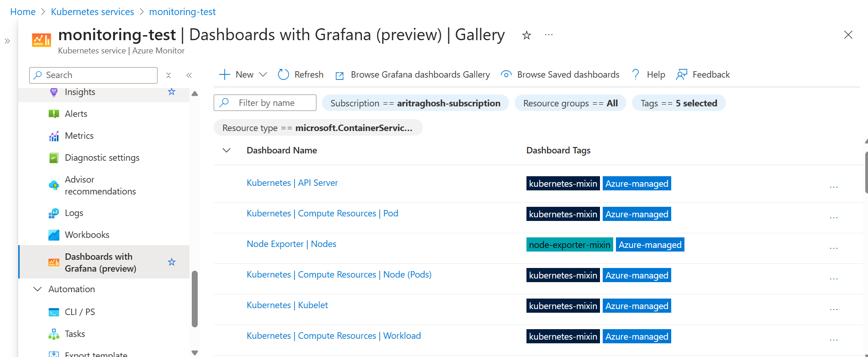Click the Alerts icon in the sidebar
Viewport: 868px width, 357px height.
54,114
